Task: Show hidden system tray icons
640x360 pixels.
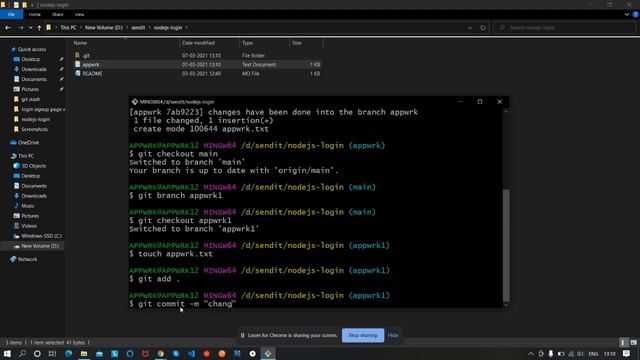Action: tap(531, 353)
